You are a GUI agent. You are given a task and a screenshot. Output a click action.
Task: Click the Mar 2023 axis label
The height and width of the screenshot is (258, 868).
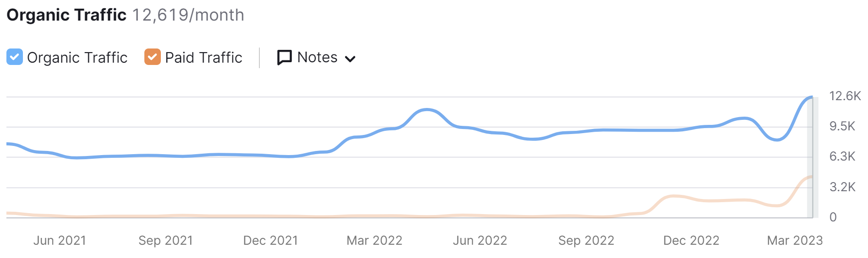click(x=795, y=241)
